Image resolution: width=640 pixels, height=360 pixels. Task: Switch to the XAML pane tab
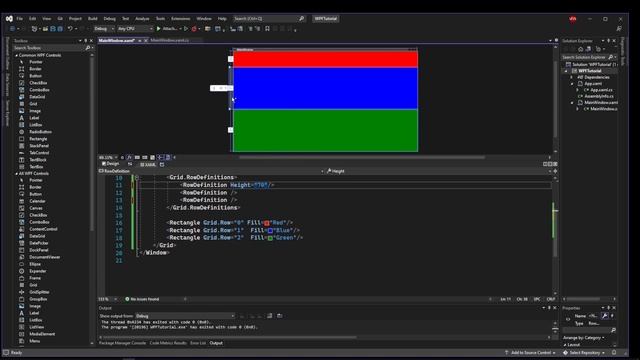pos(148,164)
